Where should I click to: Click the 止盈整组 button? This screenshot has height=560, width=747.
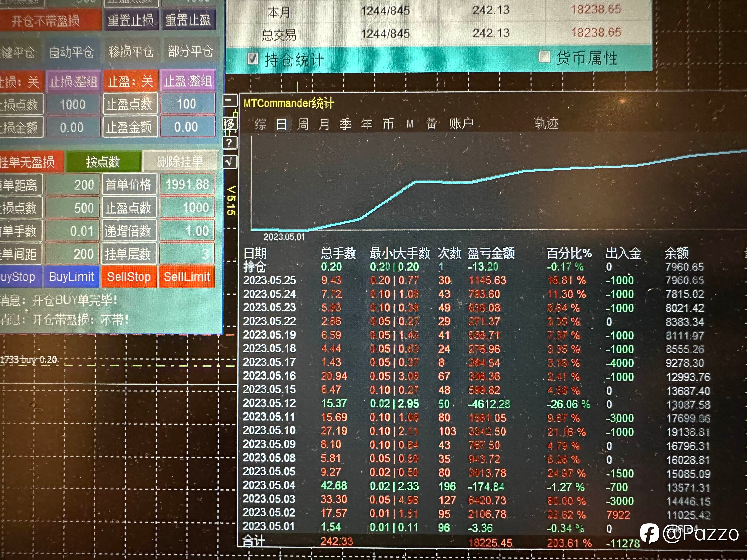[188, 81]
